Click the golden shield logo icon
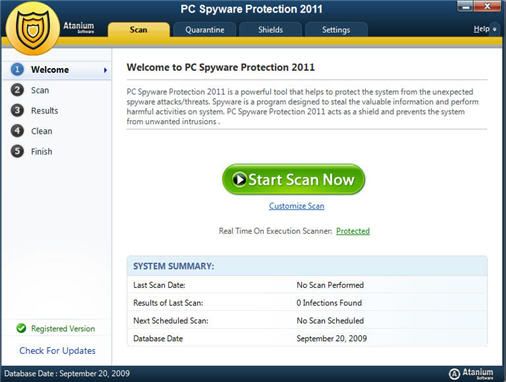Screen dimensions: 506x382 (x=33, y=29)
